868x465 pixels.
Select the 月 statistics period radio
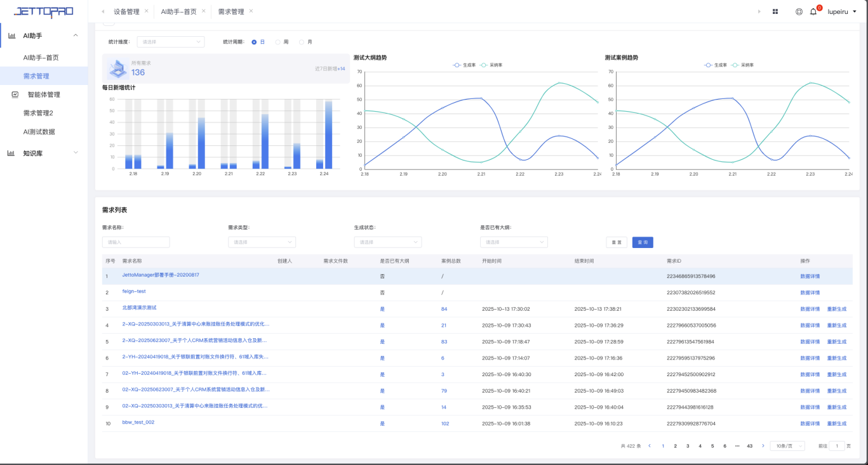click(x=301, y=42)
